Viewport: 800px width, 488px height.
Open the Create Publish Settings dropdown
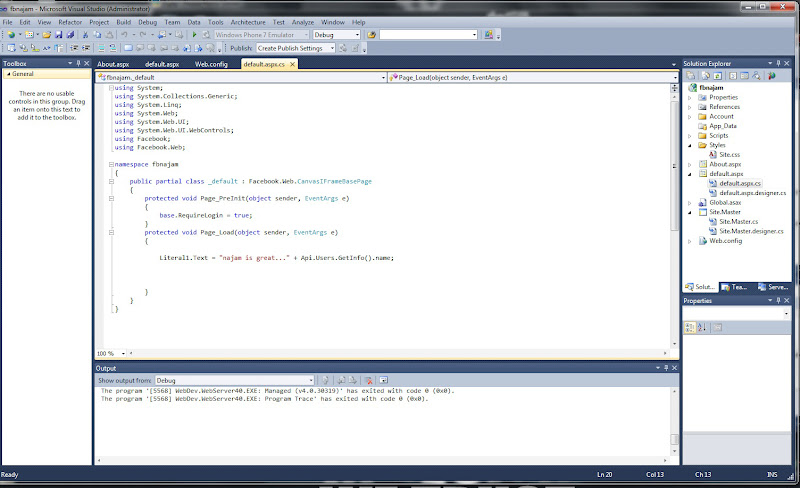331,48
